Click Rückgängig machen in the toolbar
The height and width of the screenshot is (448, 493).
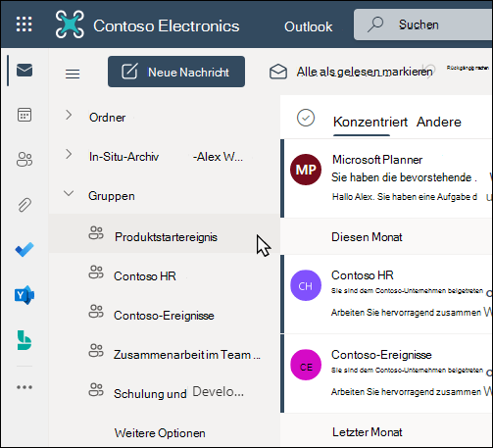click(x=468, y=68)
